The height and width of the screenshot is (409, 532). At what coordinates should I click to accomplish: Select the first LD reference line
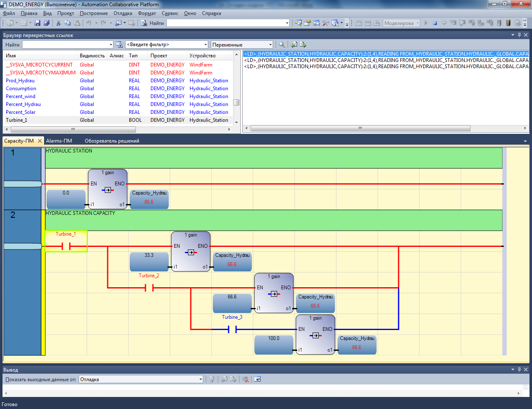point(386,54)
